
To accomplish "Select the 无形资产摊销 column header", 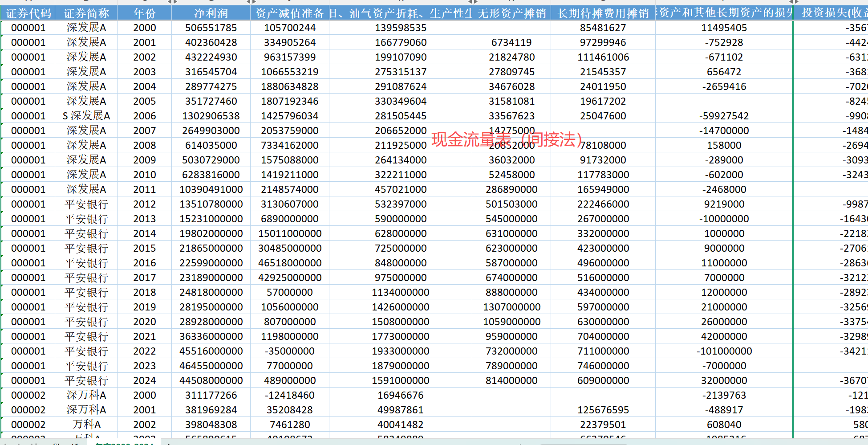I will 511,13.
